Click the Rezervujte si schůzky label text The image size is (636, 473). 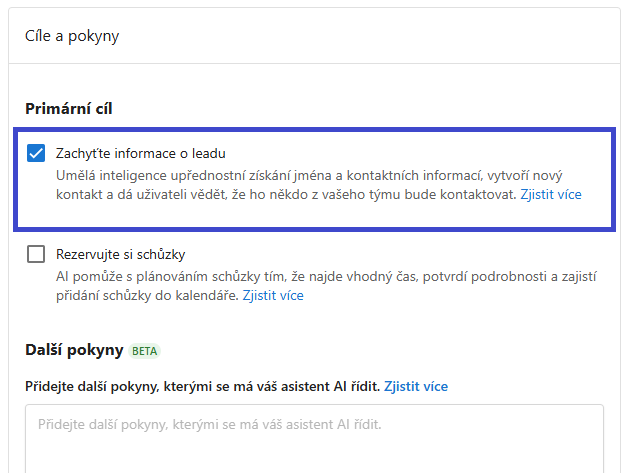click(x=120, y=254)
